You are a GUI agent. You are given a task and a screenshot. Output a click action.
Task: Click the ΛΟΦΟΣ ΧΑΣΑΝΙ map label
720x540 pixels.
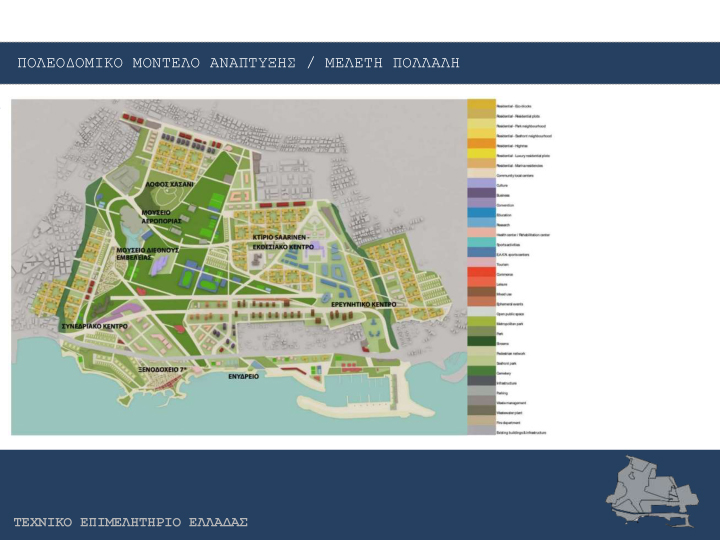click(168, 184)
